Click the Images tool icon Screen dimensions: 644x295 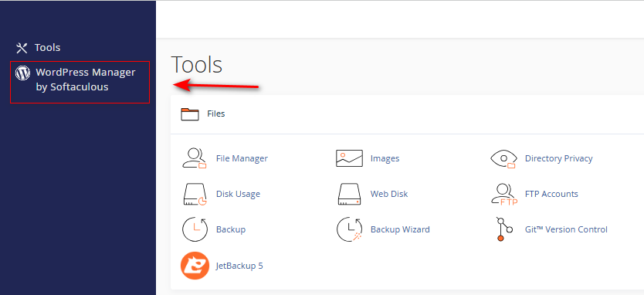[x=349, y=158]
